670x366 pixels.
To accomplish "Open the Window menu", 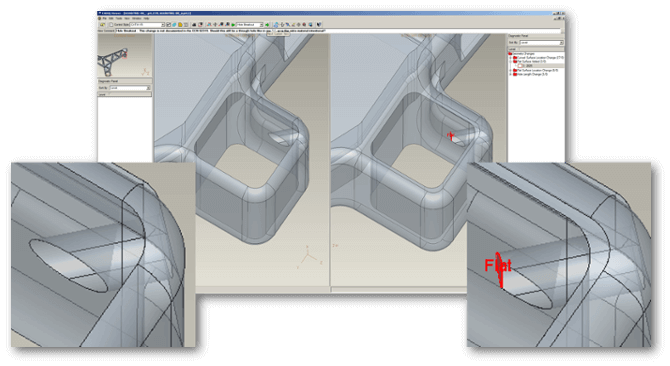I will pos(137,18).
